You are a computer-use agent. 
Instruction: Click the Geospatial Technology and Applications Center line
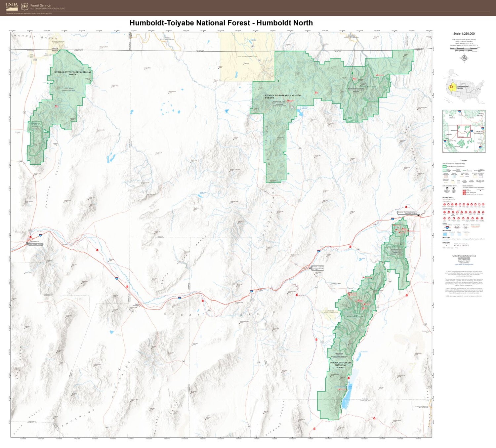coord(29,13)
